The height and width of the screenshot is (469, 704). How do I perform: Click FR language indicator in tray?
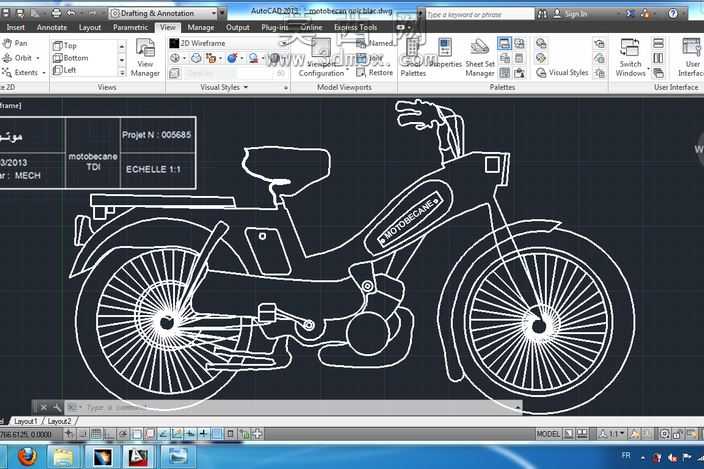[626, 456]
